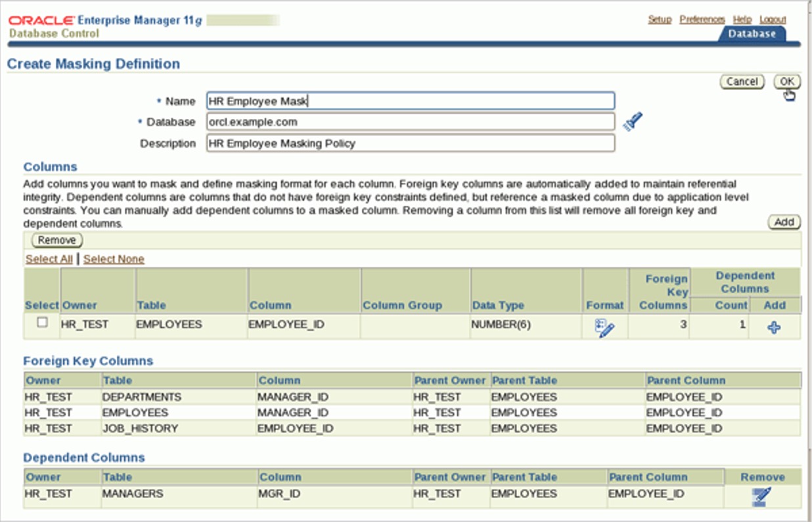
Task: Click the JOB_HISTORY table cell
Action: point(140,428)
